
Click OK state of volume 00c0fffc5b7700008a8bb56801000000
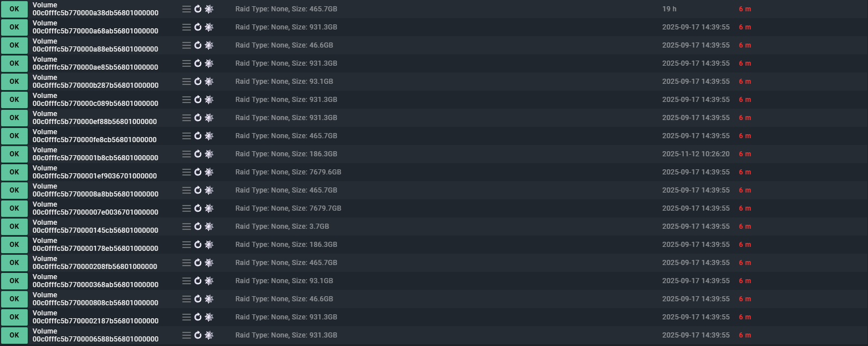pyautogui.click(x=14, y=190)
